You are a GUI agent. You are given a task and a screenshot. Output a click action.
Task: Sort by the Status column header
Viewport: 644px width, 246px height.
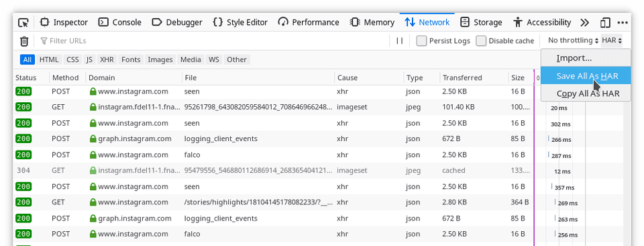click(x=32, y=77)
